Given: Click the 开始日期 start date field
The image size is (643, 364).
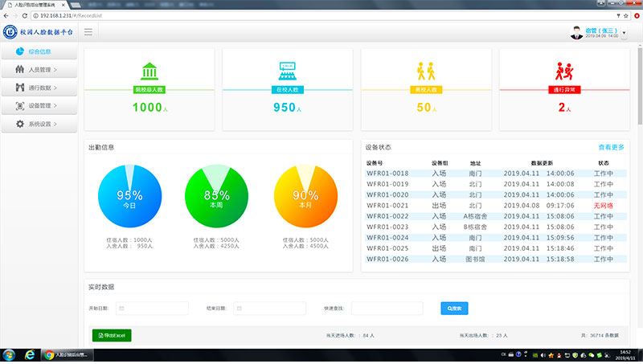Looking at the screenshot, I should tap(152, 308).
